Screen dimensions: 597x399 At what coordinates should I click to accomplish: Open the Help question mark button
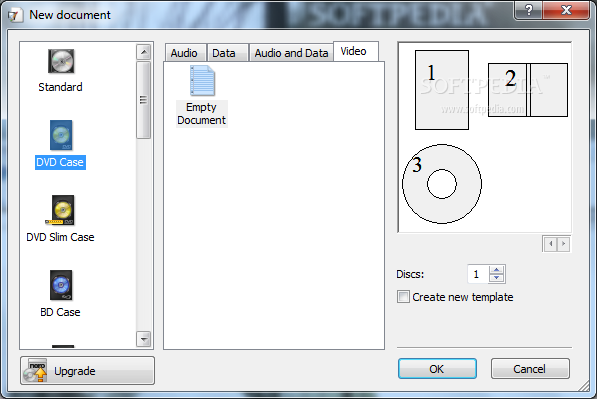pyautogui.click(x=528, y=10)
